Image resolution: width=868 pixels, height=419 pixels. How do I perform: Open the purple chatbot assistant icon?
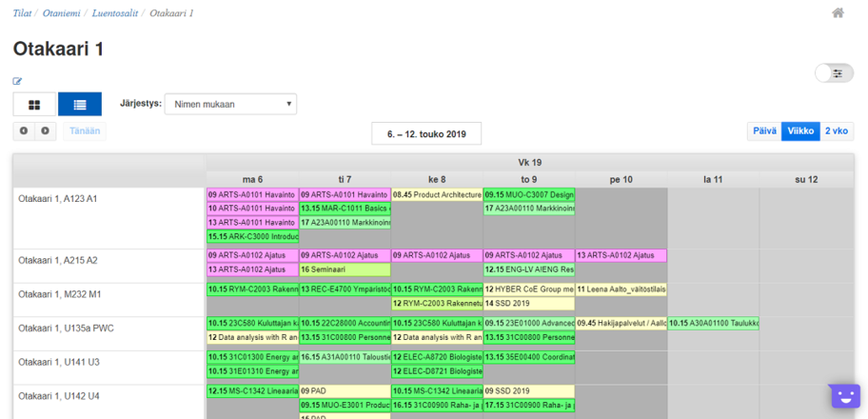844,395
